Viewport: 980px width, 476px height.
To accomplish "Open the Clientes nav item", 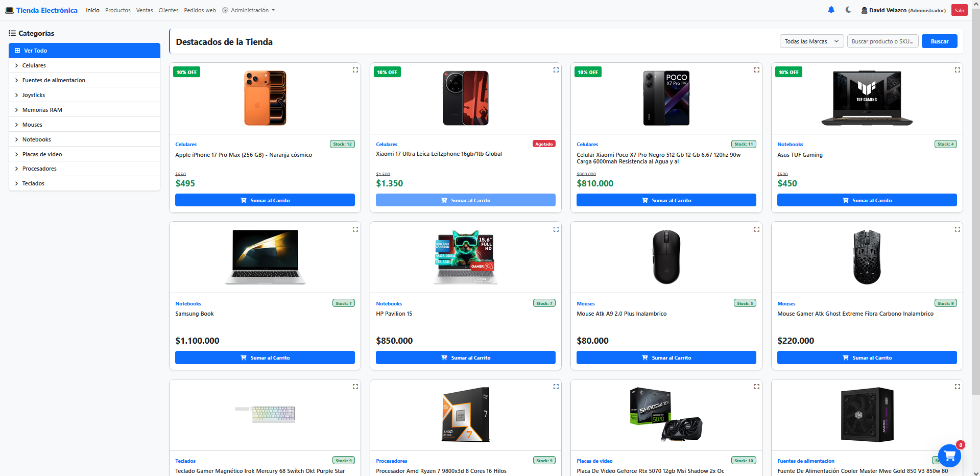I will pyautogui.click(x=169, y=10).
